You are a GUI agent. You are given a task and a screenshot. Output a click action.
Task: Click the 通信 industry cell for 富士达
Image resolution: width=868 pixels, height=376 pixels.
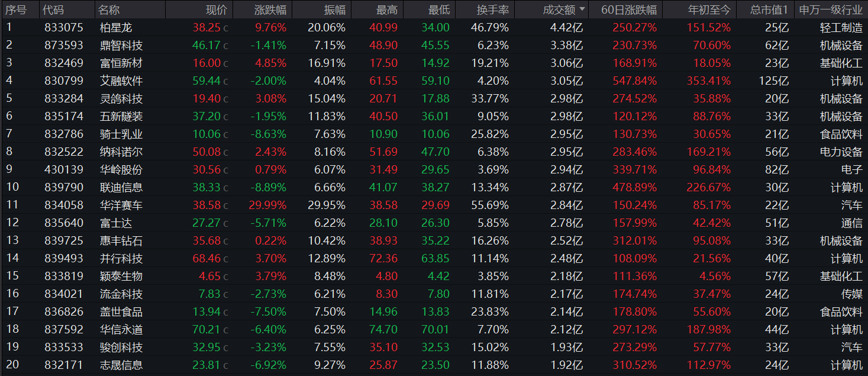[852, 223]
